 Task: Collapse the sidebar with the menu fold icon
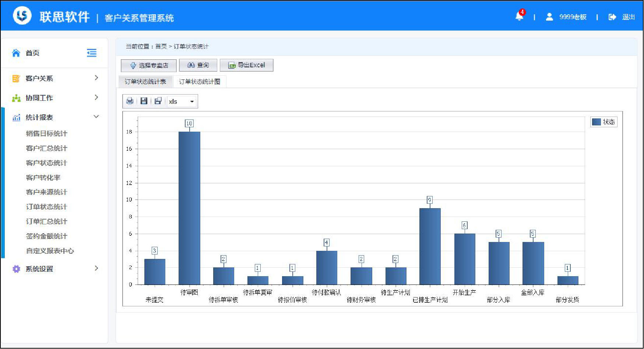click(x=92, y=53)
